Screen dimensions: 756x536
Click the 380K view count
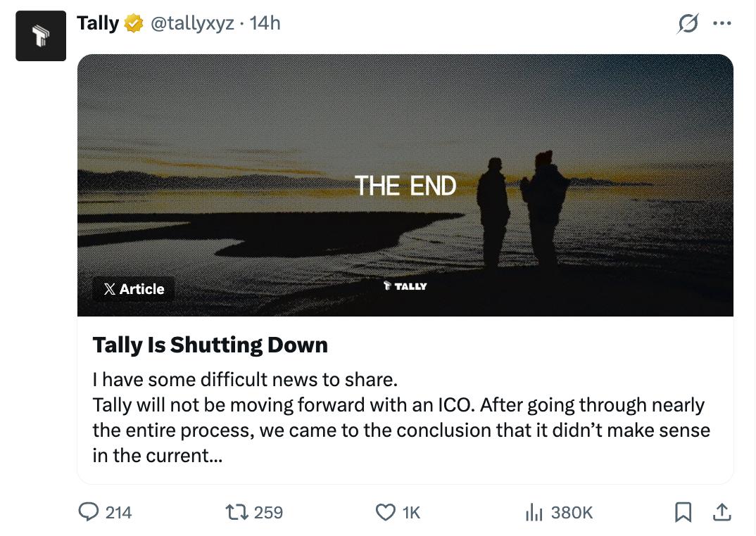click(x=572, y=513)
